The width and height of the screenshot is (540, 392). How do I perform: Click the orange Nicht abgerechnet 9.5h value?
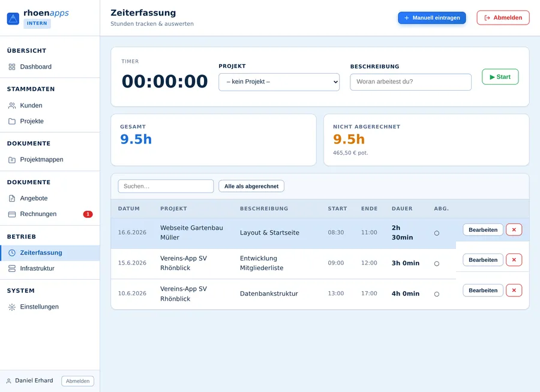click(x=349, y=139)
